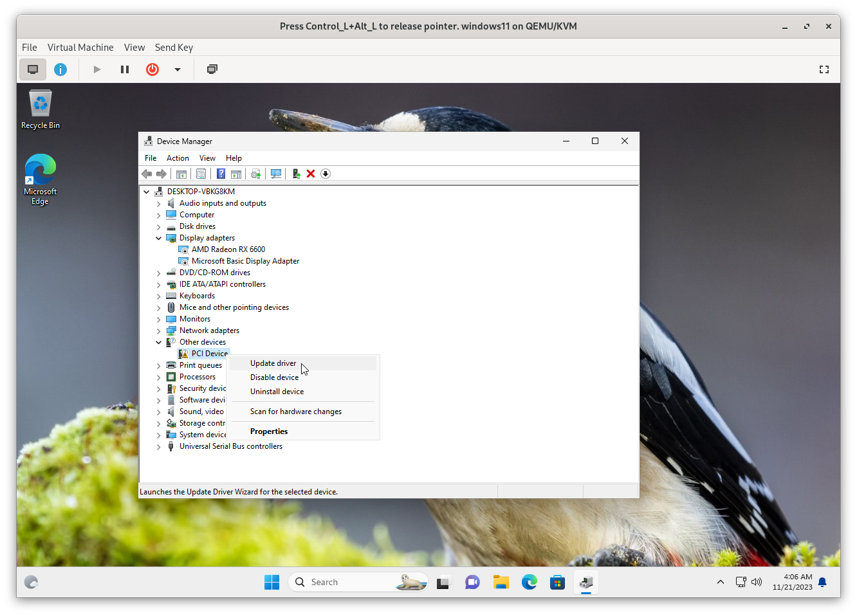The image size is (857, 616).
Task: Show hidden system tray icons
Action: pos(721,583)
